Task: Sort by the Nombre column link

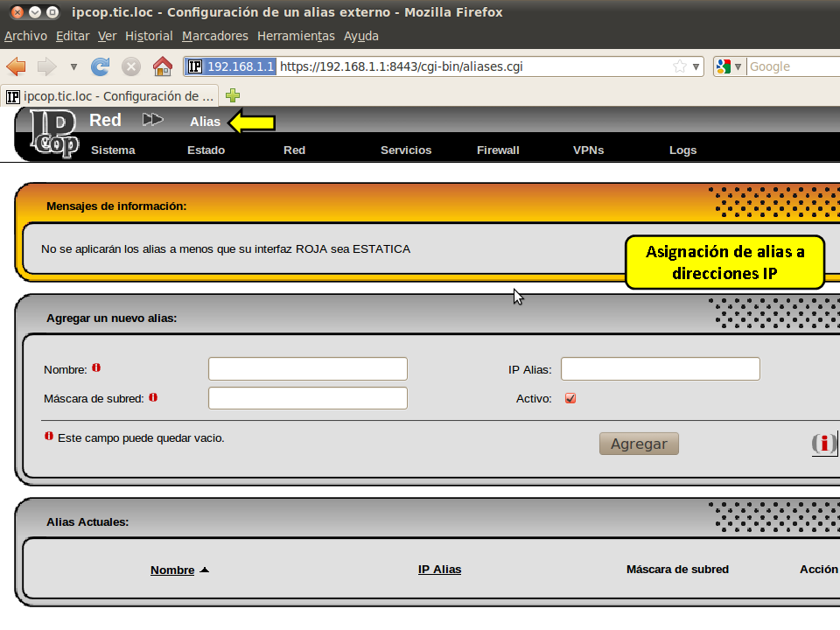Action: (172, 570)
